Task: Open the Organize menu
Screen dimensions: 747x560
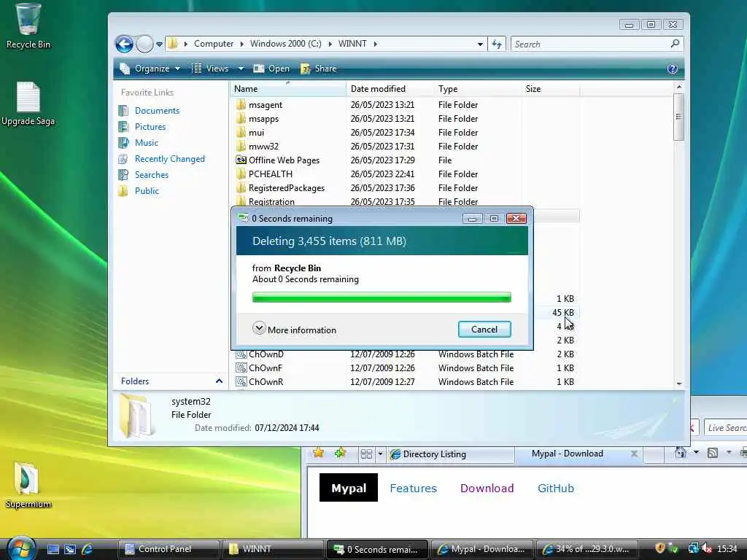Action: 150,69
